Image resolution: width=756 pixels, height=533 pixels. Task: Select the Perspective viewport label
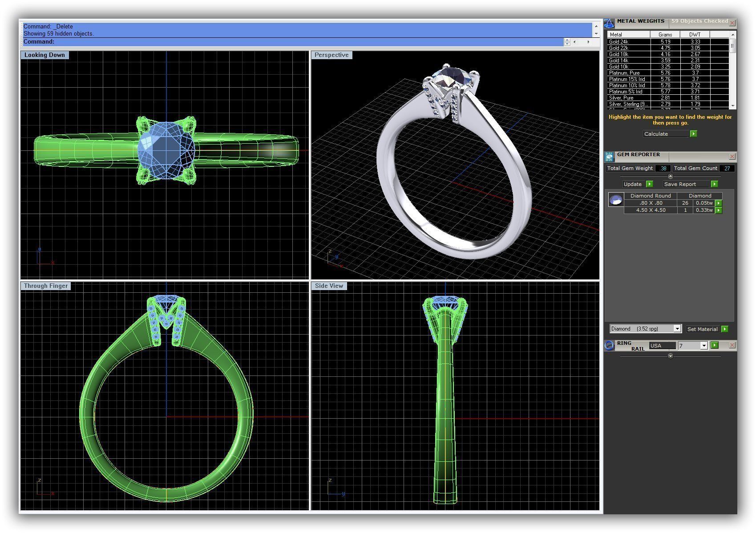(332, 55)
